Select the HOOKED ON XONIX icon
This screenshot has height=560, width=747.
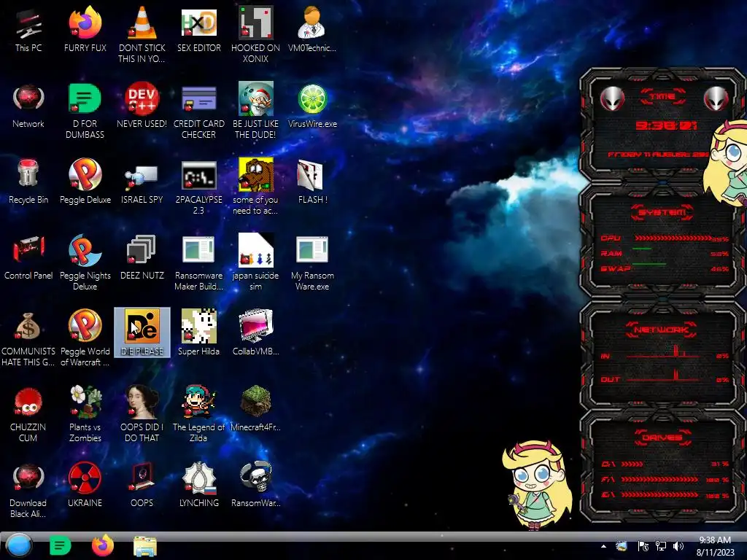tap(255, 34)
